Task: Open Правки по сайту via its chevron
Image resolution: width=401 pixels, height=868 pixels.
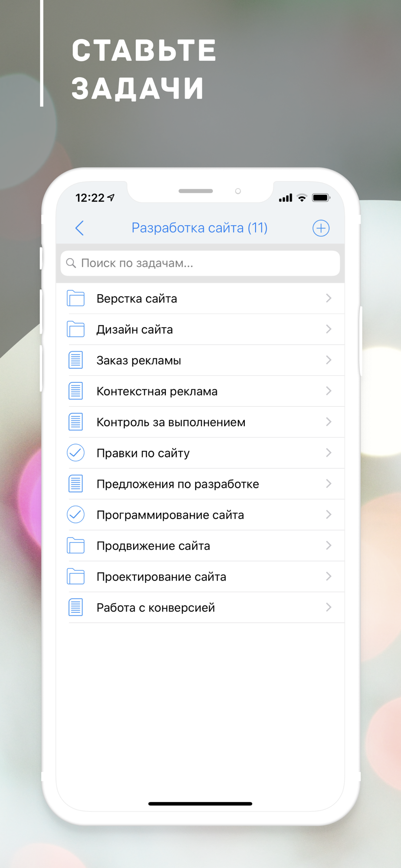Action: 329,453
